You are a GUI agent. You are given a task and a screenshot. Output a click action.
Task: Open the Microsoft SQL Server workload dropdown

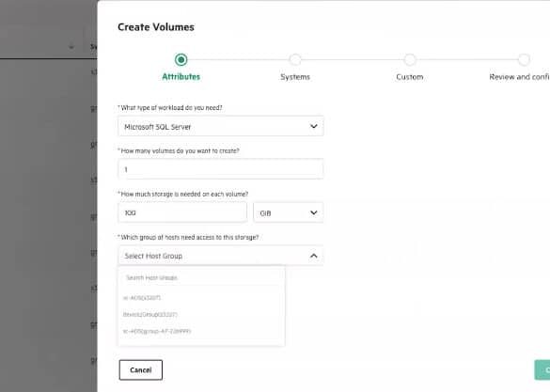(221, 127)
